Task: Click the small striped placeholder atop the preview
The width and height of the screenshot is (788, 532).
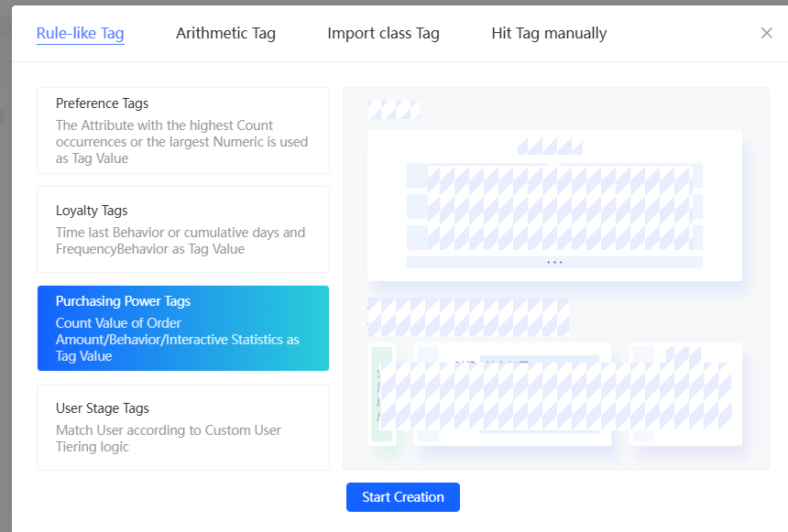Action: pyautogui.click(x=393, y=110)
